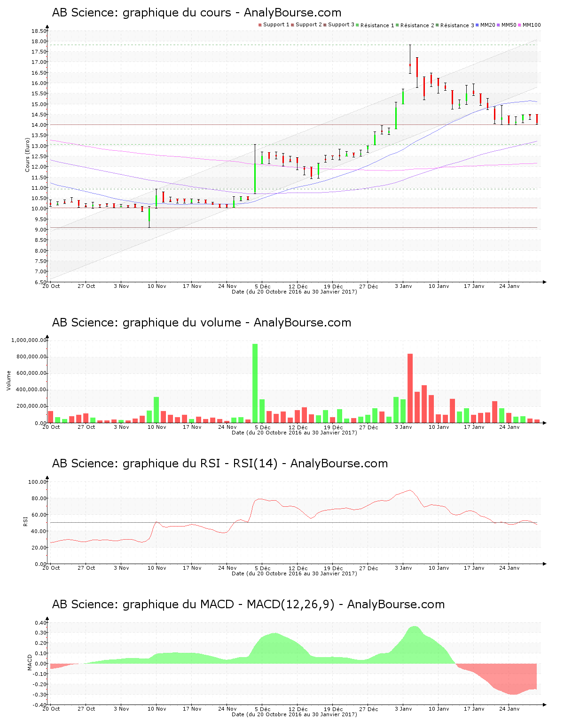
Task: Click the '5 Déc' date on price chart
Action: point(263,286)
